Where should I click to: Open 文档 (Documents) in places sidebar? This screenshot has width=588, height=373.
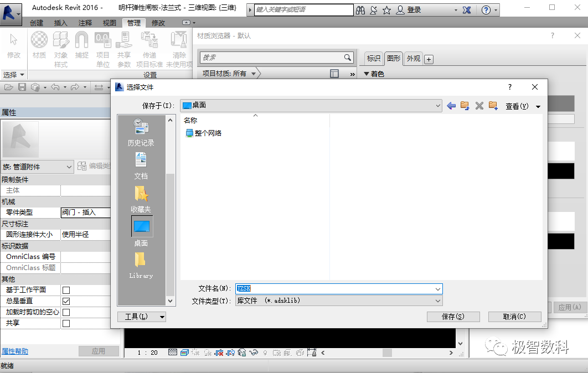[141, 165]
